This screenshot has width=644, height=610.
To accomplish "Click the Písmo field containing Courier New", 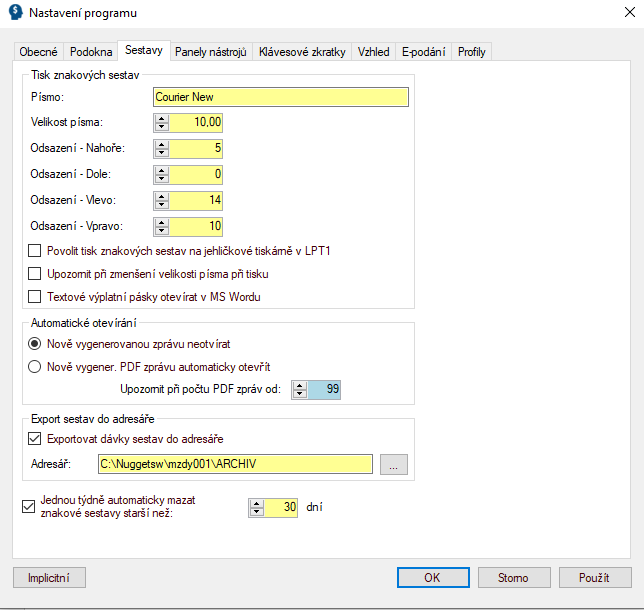I will pos(281,97).
